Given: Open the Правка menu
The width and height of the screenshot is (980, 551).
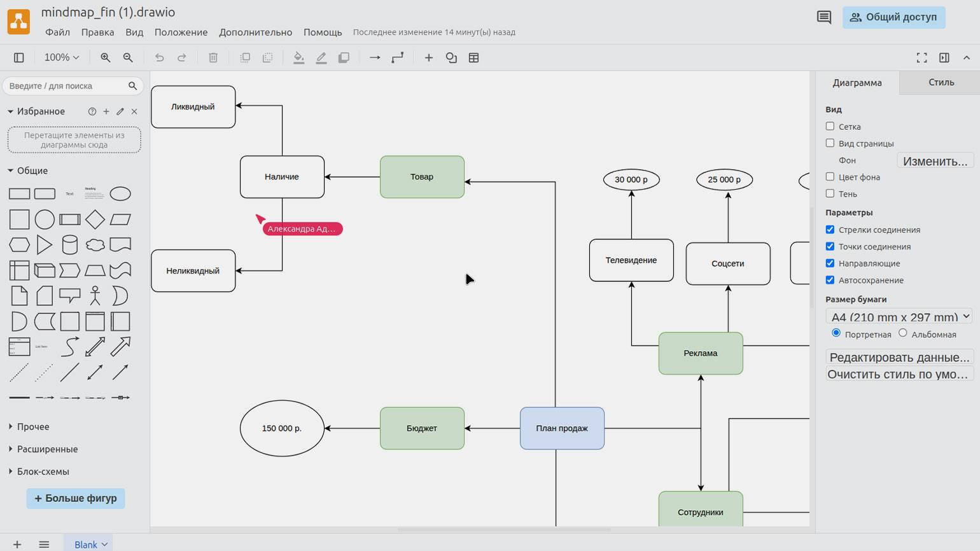Looking at the screenshot, I should 97,32.
